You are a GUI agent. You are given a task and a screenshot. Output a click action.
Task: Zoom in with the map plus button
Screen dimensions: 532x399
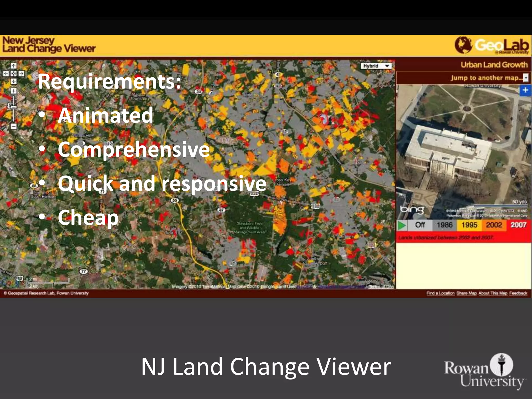tap(14, 91)
